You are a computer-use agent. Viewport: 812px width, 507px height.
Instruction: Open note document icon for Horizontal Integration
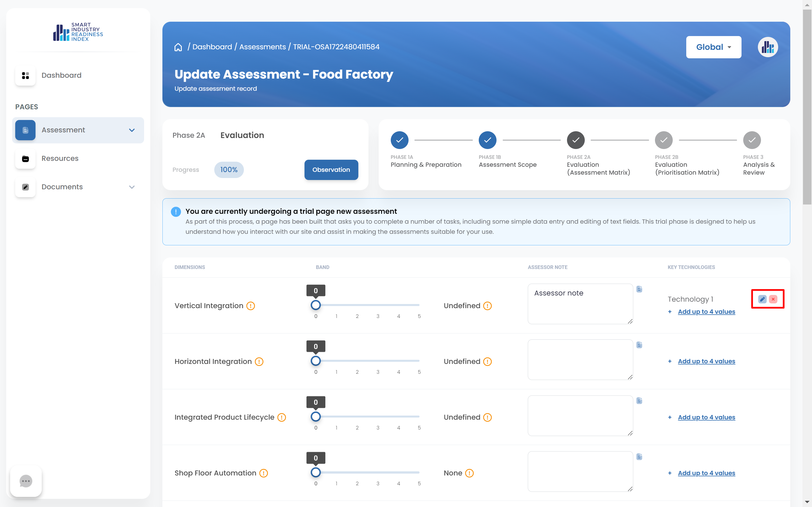(x=639, y=345)
